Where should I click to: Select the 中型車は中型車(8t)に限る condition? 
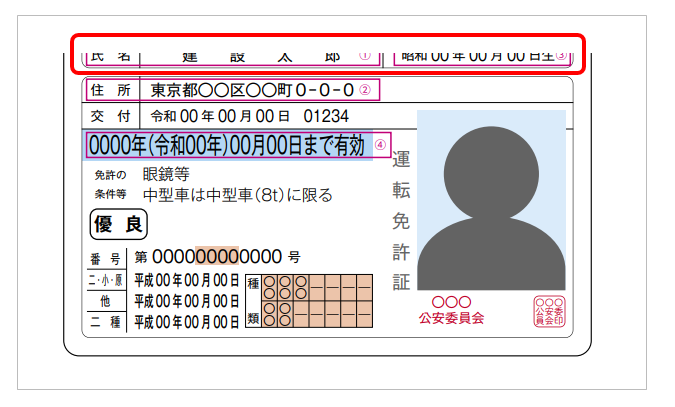(238, 195)
